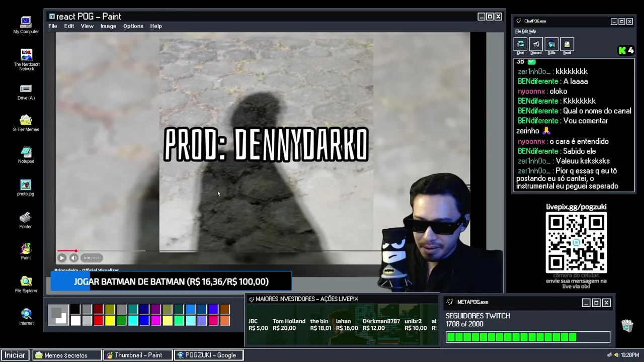Select the black color swatch
This screenshot has height=362, width=644.
(x=75, y=310)
